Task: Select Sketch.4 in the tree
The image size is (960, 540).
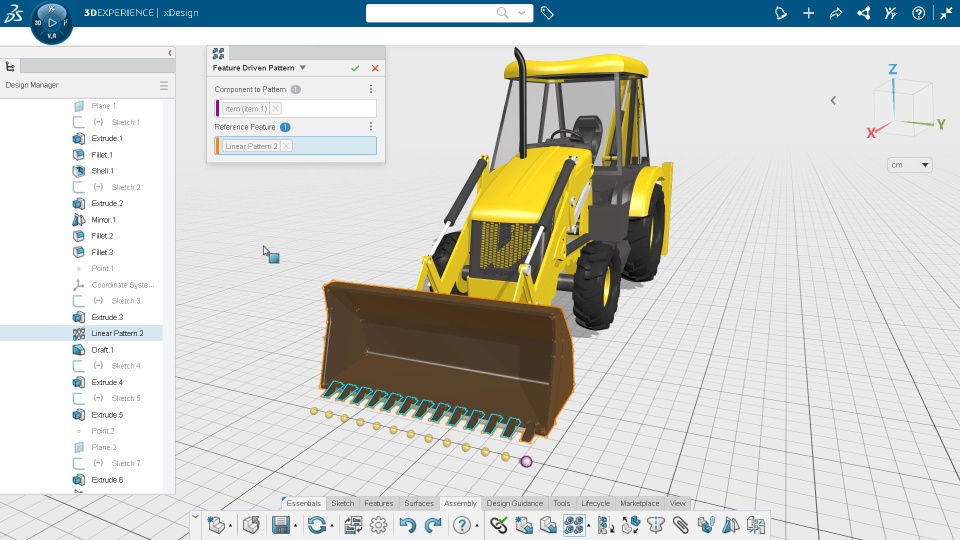Action: click(126, 366)
